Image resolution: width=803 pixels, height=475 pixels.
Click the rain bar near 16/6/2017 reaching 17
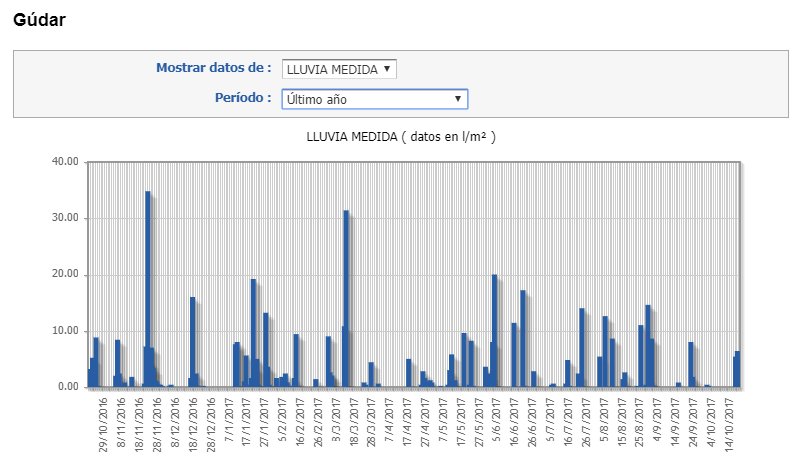(523, 338)
